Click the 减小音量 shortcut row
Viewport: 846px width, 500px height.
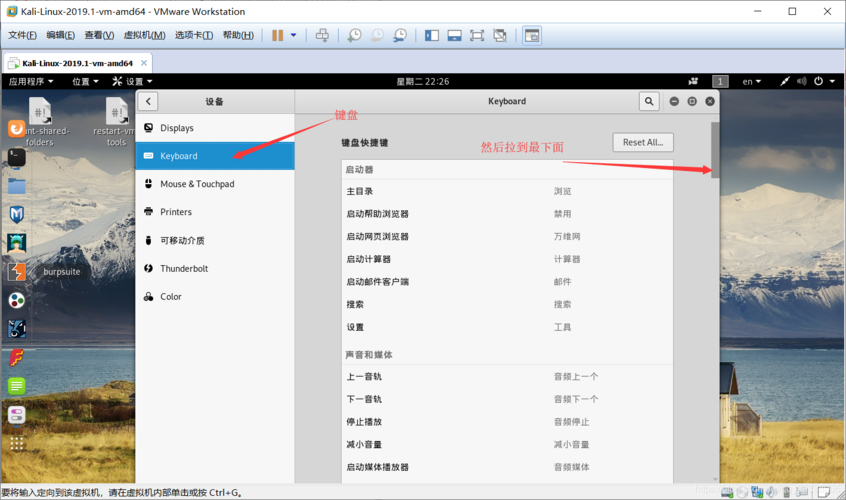507,444
